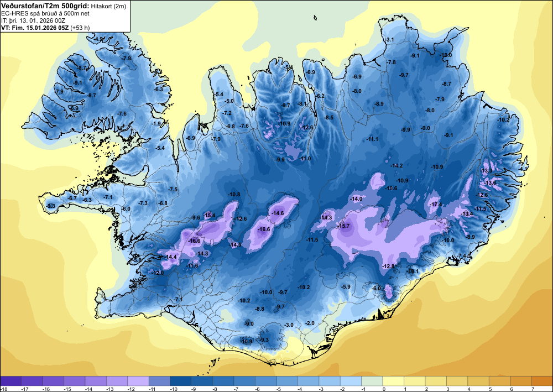Click legend swatch between -15 and -14
553x392 pixels.
pyautogui.click(x=75, y=381)
